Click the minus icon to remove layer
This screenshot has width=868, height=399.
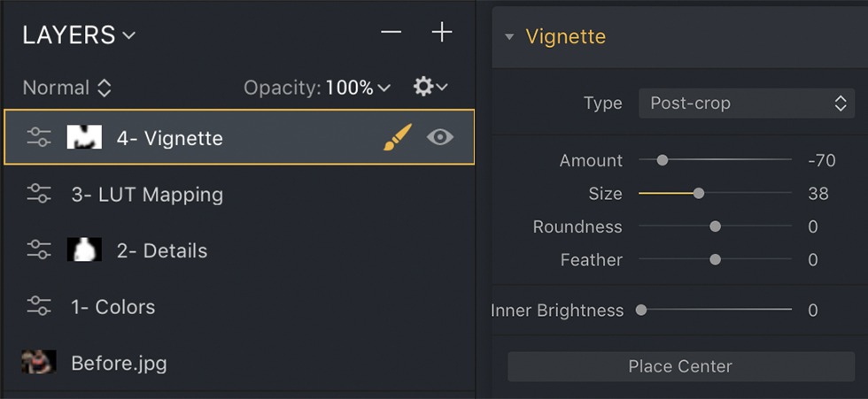(391, 33)
